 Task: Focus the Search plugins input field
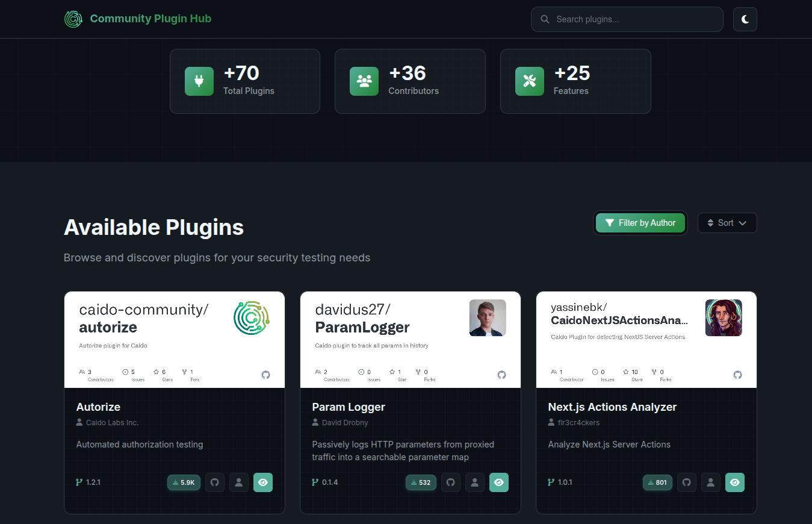click(x=627, y=19)
